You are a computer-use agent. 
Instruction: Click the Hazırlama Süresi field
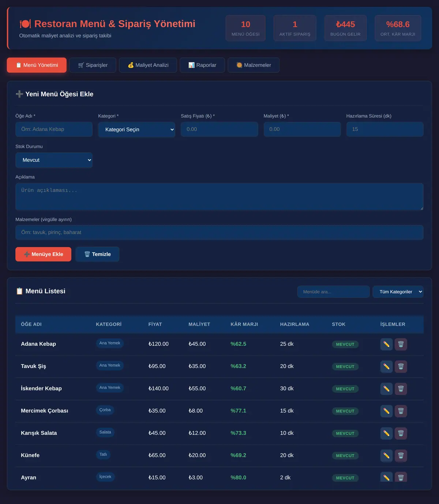[385, 129]
